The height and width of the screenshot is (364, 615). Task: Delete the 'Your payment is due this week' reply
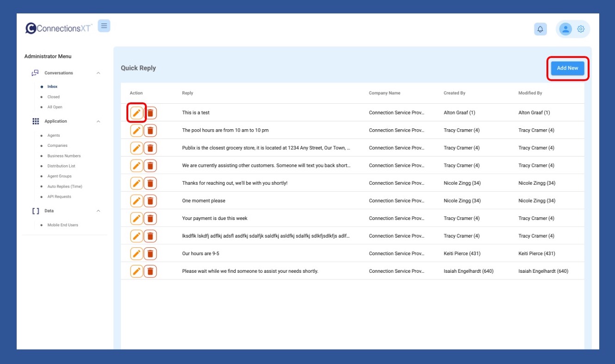(150, 219)
